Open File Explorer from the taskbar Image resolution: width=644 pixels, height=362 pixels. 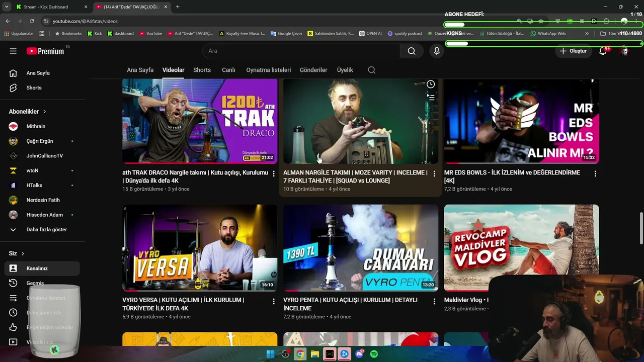(x=314, y=354)
